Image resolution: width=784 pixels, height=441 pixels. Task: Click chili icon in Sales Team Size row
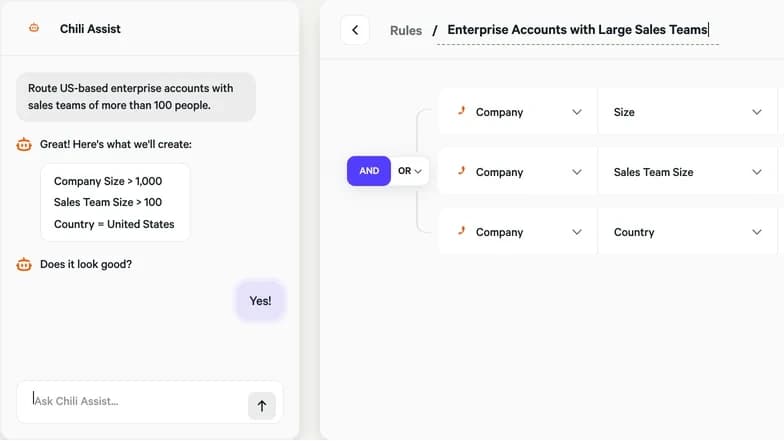coord(462,171)
